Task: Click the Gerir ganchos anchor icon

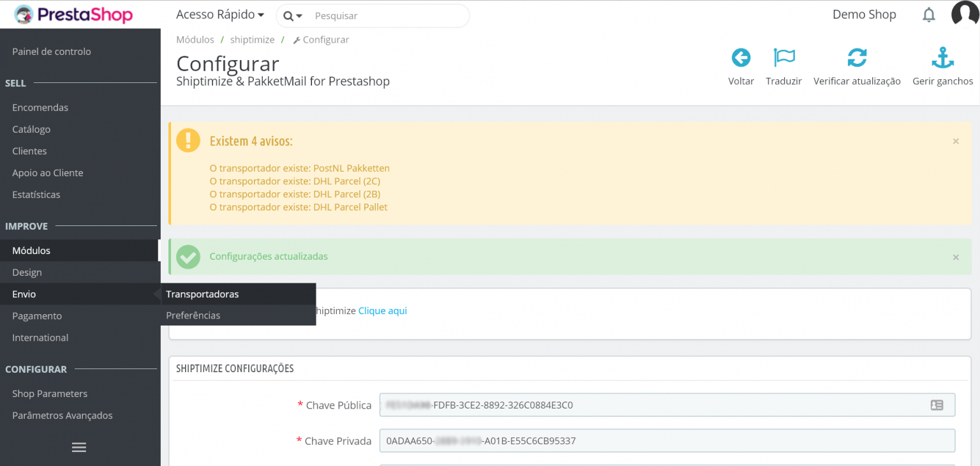Action: coord(942,58)
